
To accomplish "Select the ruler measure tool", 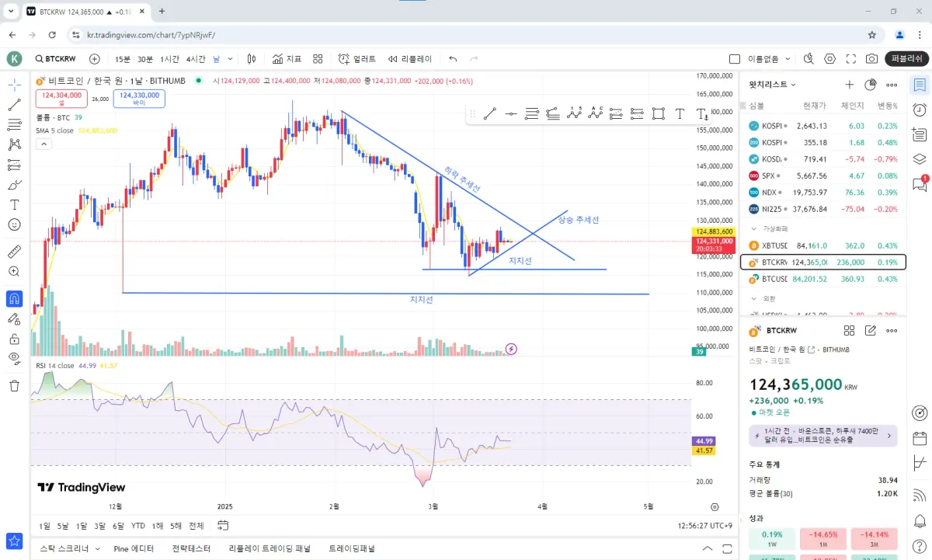I will tap(14, 252).
